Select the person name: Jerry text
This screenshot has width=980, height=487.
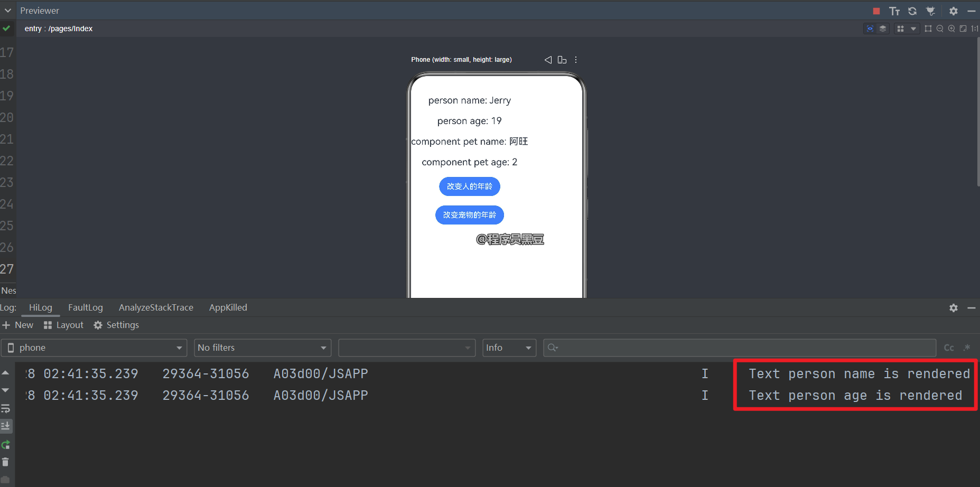point(470,100)
